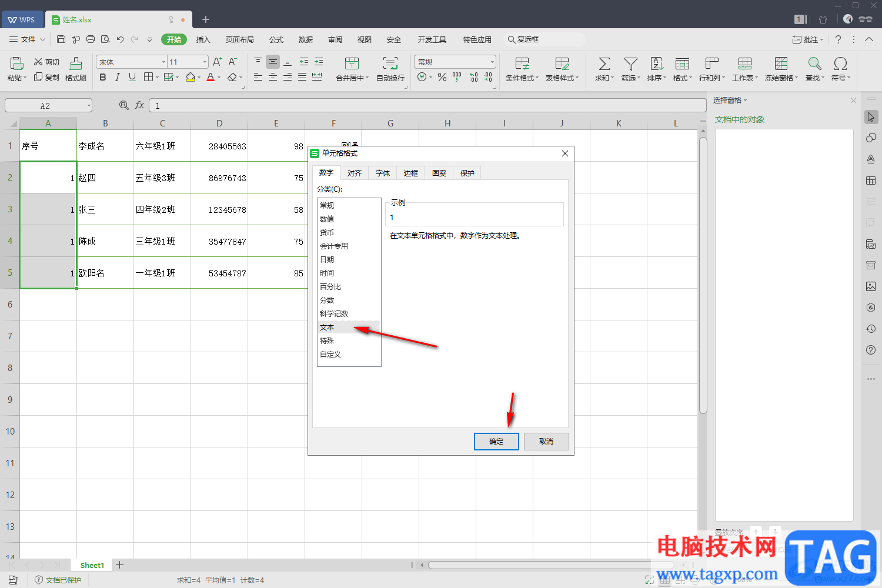Click the formula bar input field

[427, 105]
